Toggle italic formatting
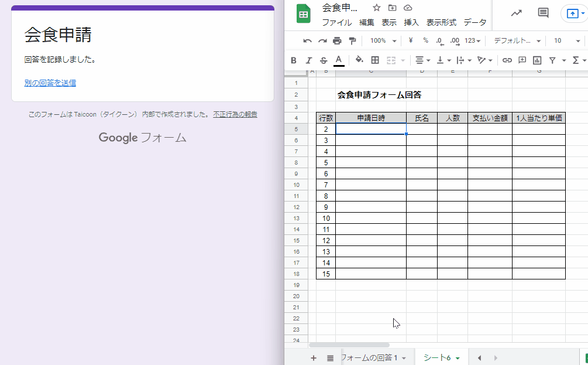 click(x=308, y=60)
